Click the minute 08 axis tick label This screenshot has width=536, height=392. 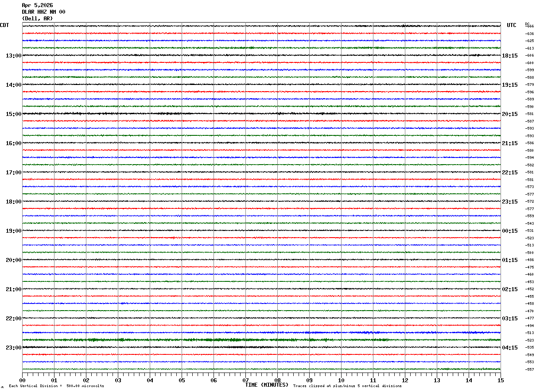[277, 380]
